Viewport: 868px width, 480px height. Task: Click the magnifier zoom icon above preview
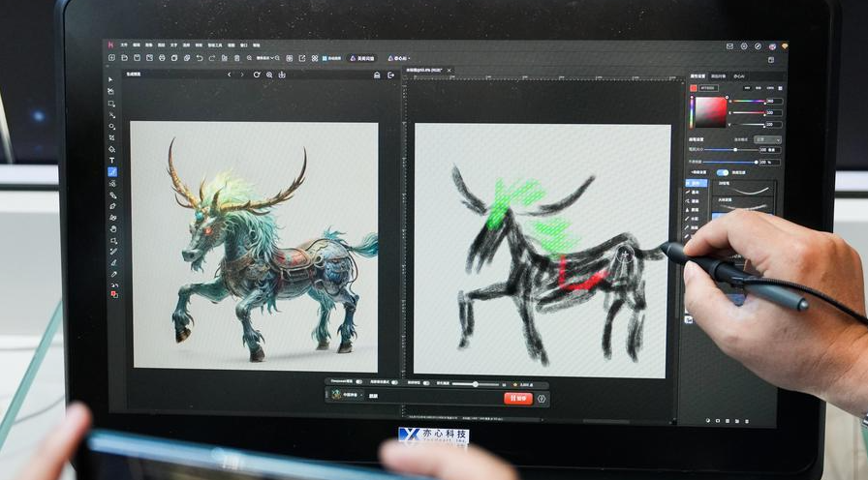coord(269,75)
